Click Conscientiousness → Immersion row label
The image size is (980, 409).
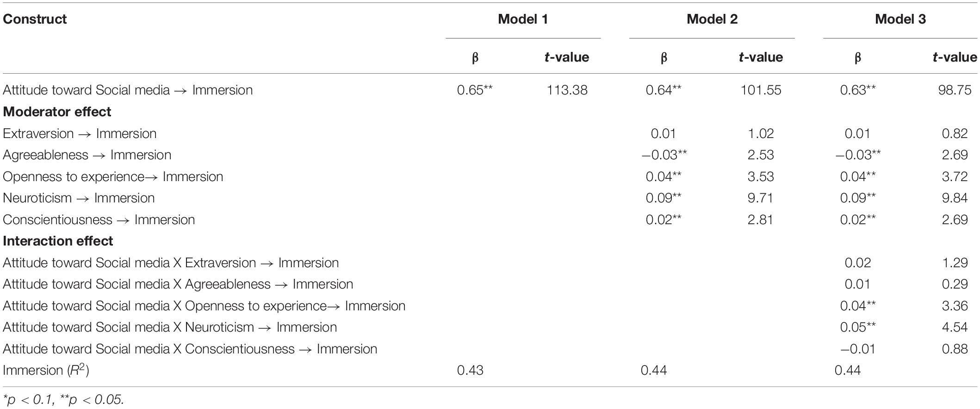tap(99, 220)
